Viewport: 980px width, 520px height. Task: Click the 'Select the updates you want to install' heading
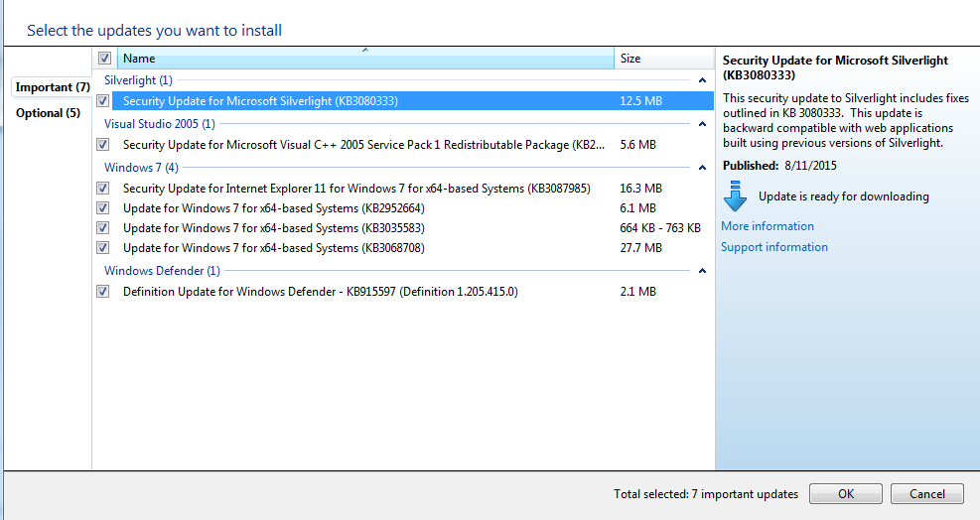point(154,31)
